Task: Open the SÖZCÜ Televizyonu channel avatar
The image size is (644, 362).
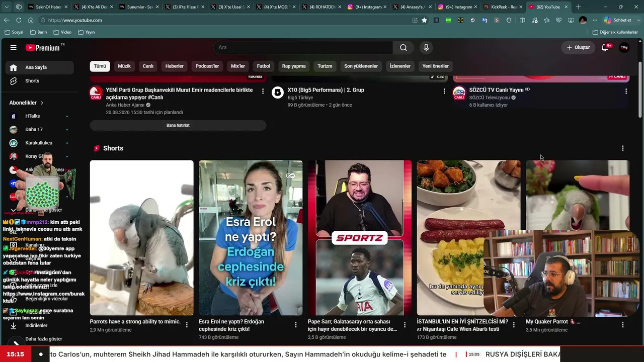Action: 459,93
